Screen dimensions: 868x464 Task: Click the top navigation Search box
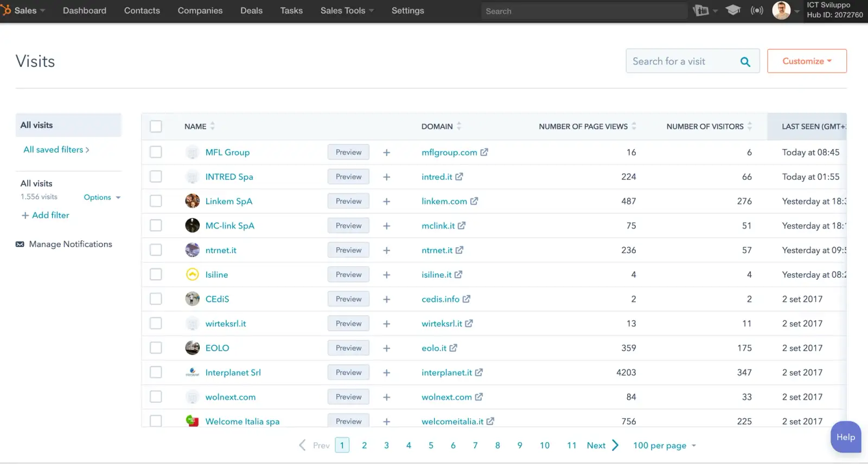[x=584, y=11]
